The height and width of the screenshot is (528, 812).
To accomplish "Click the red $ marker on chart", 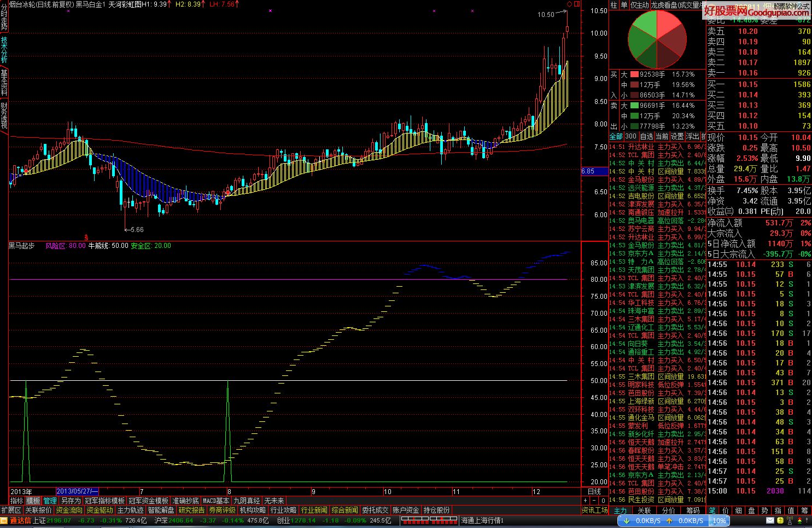I will [x=86, y=237].
